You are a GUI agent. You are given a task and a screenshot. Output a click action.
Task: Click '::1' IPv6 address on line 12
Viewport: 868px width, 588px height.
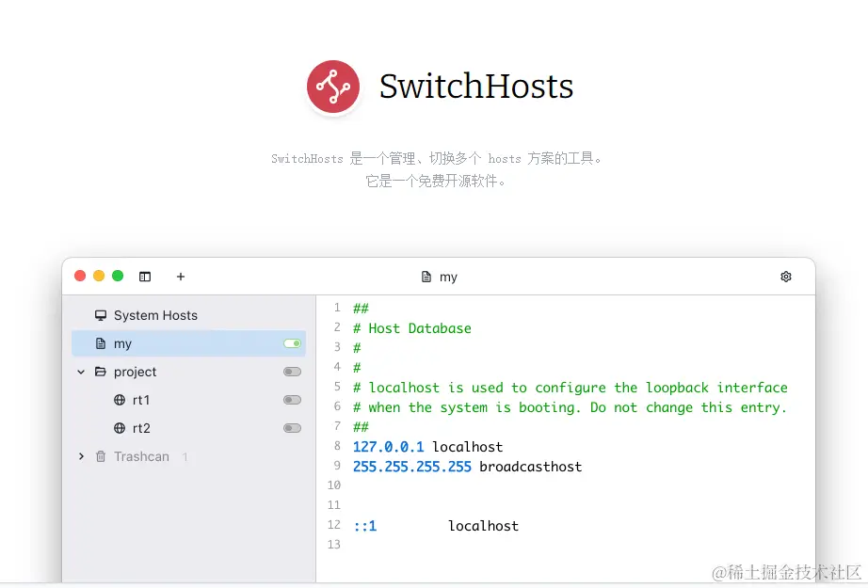point(365,526)
